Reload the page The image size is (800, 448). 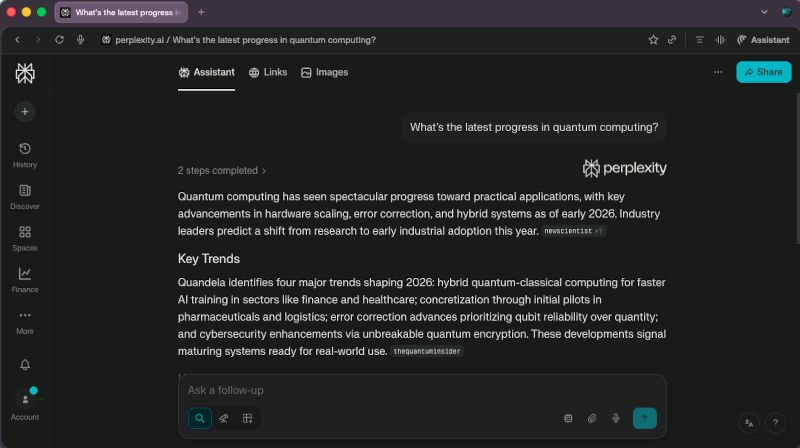point(59,40)
